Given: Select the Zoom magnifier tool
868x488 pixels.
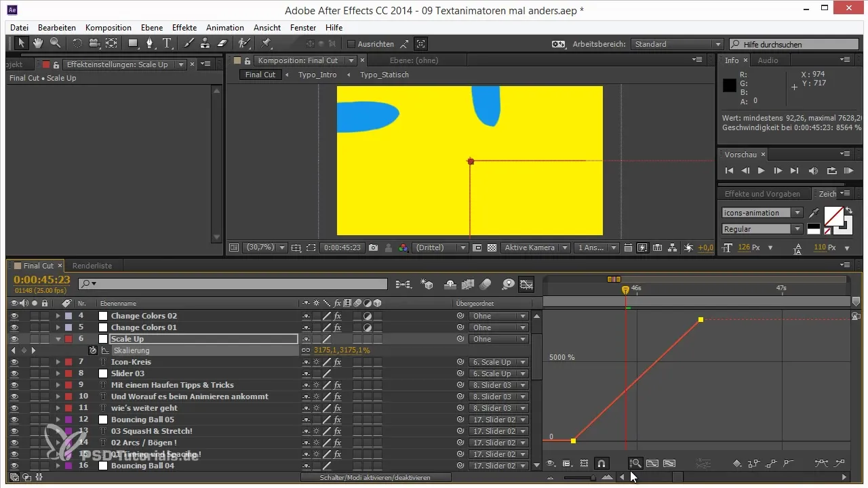Looking at the screenshot, I should point(54,43).
